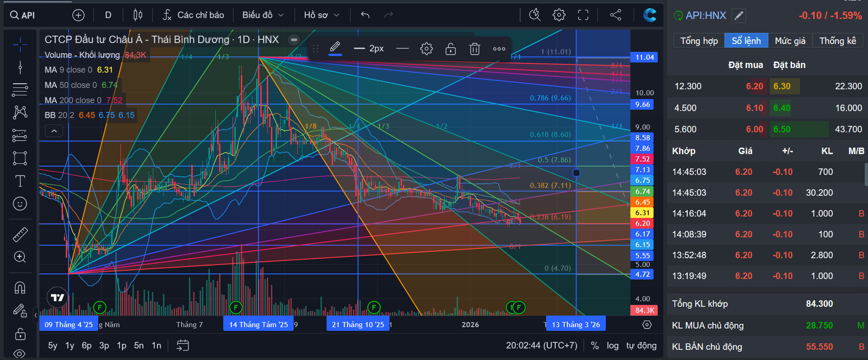
Task: Open Fibonacci retracement tools group
Action: pos(20,89)
